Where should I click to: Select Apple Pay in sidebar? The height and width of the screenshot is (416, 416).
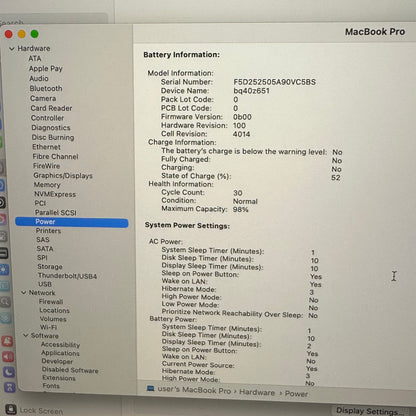pyautogui.click(x=46, y=68)
